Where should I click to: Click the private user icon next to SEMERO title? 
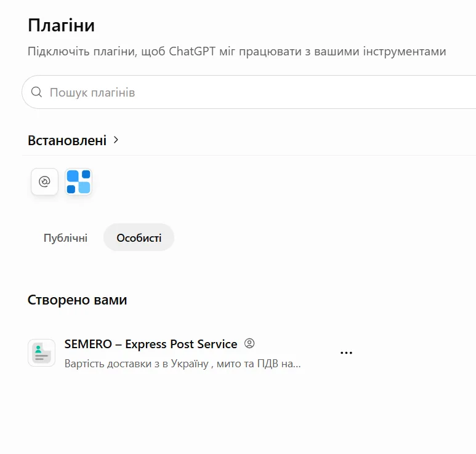(x=249, y=343)
